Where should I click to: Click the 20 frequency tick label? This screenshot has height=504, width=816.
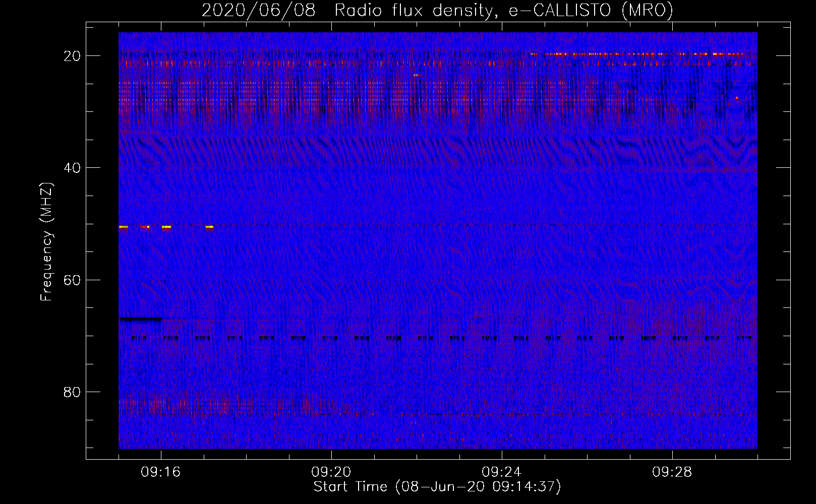tap(72, 56)
